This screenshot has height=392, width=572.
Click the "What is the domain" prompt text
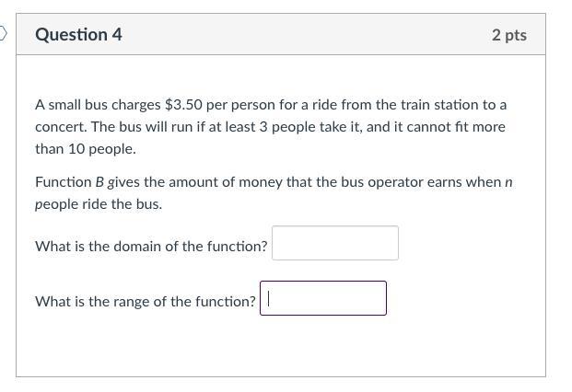[x=151, y=247]
